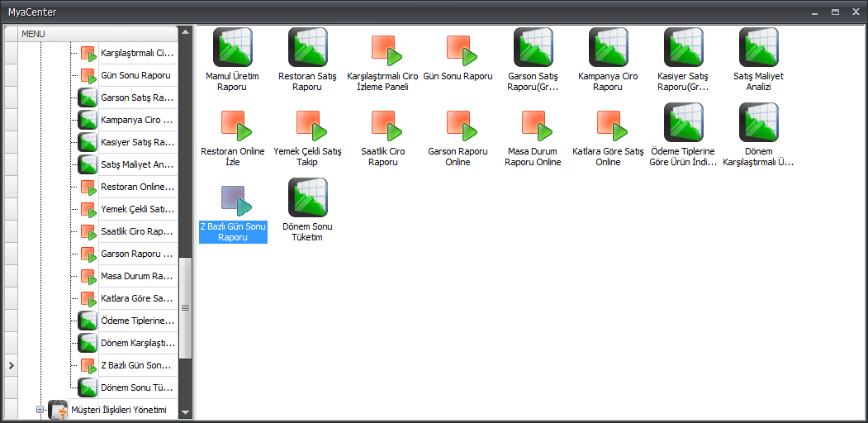Open Kampanya Ciro Raporu icon in main panel

click(609, 47)
